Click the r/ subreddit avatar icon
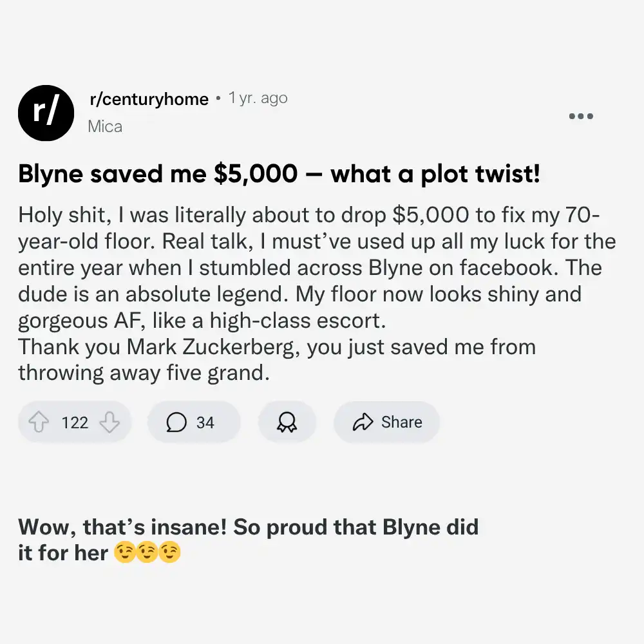This screenshot has width=644, height=644. 47,113
